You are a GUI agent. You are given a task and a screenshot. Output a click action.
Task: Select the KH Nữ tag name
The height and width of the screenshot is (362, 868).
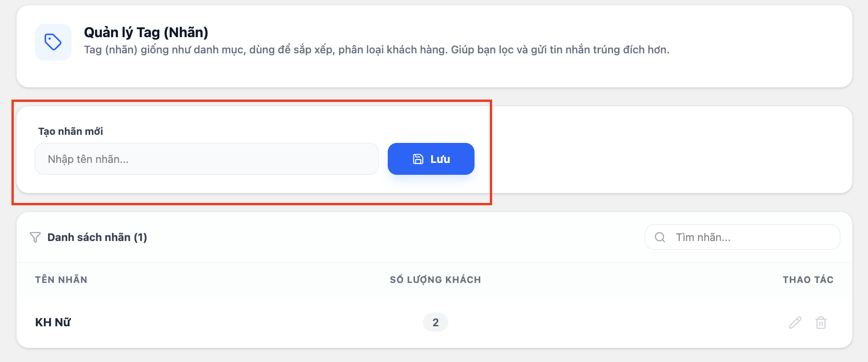[53, 322]
